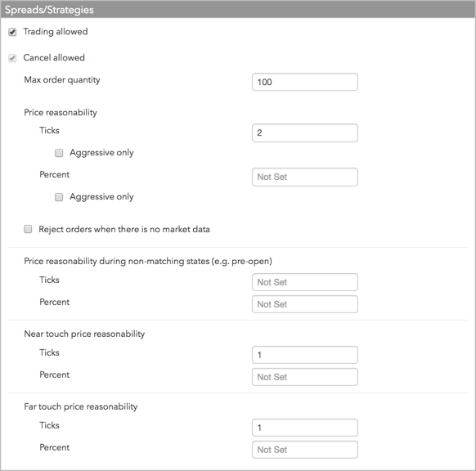This screenshot has width=476, height=471.
Task: Enable Aggressive only under Ticks
Action: 59,153
